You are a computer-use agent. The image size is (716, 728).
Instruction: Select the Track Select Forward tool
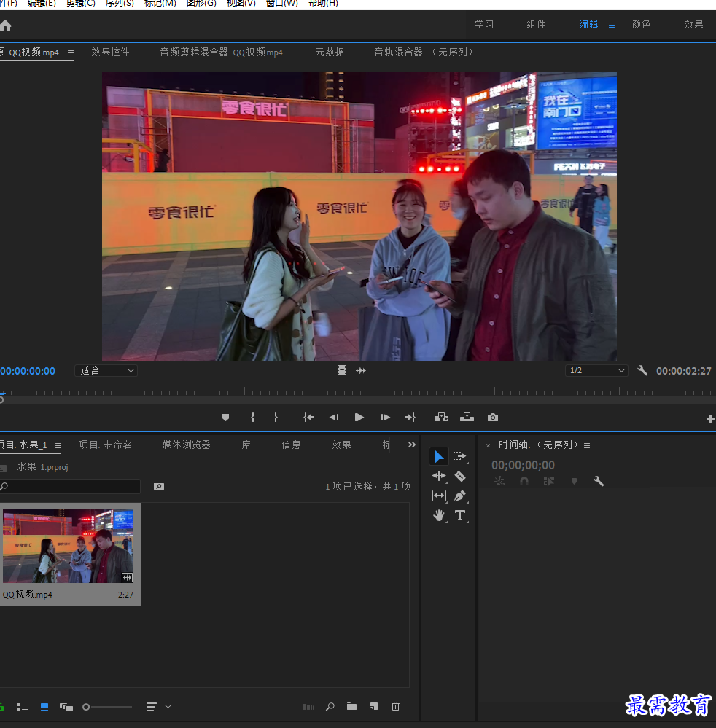pyautogui.click(x=459, y=456)
